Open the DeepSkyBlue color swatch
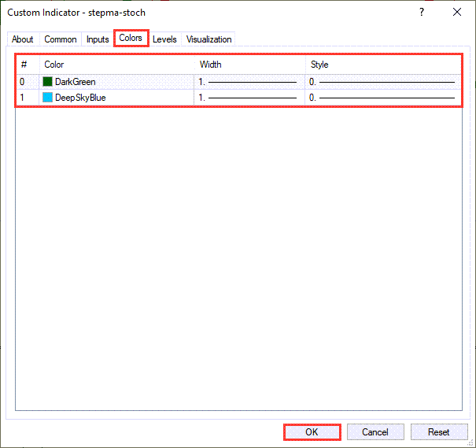Screen dimensions: 476x448 click(47, 98)
